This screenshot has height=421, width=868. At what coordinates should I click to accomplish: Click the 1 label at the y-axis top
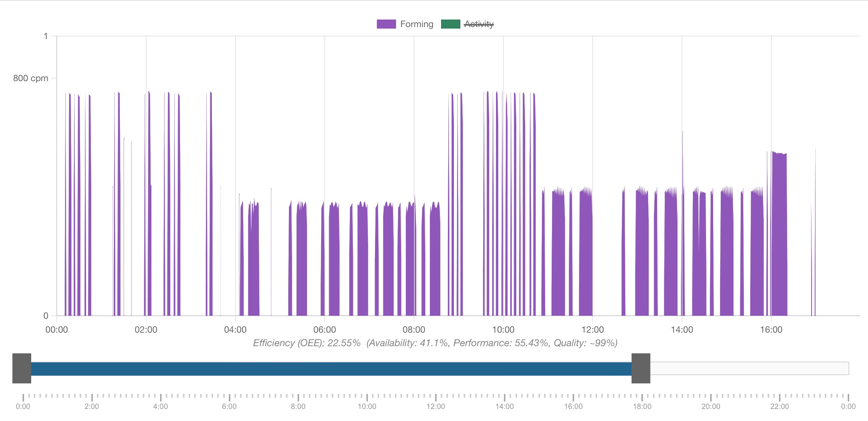[x=46, y=36]
